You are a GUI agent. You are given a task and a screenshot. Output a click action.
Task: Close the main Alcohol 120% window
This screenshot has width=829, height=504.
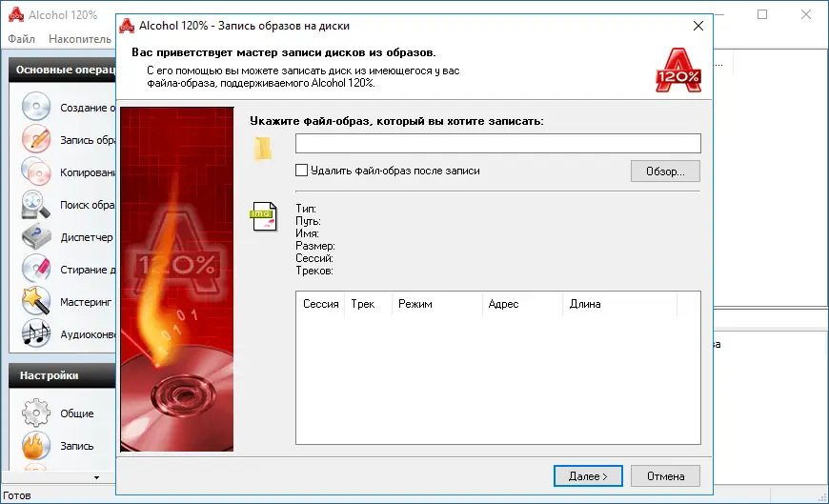coord(806,14)
